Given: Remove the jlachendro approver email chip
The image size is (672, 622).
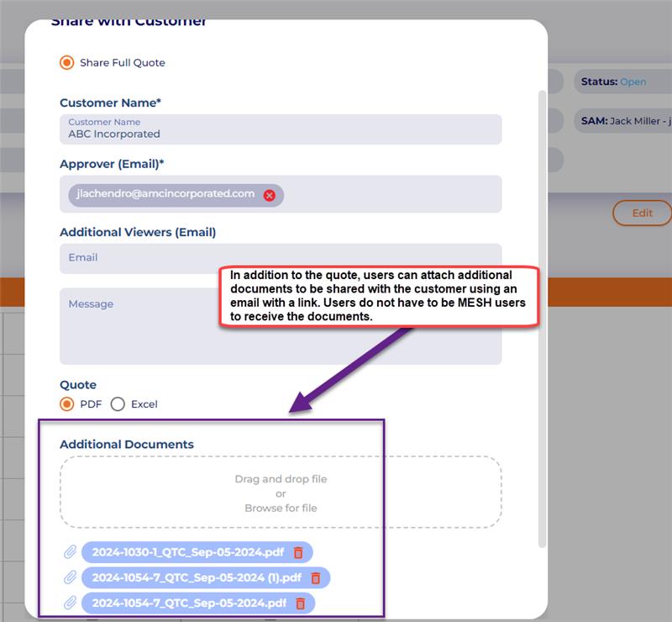Looking at the screenshot, I should [x=270, y=195].
